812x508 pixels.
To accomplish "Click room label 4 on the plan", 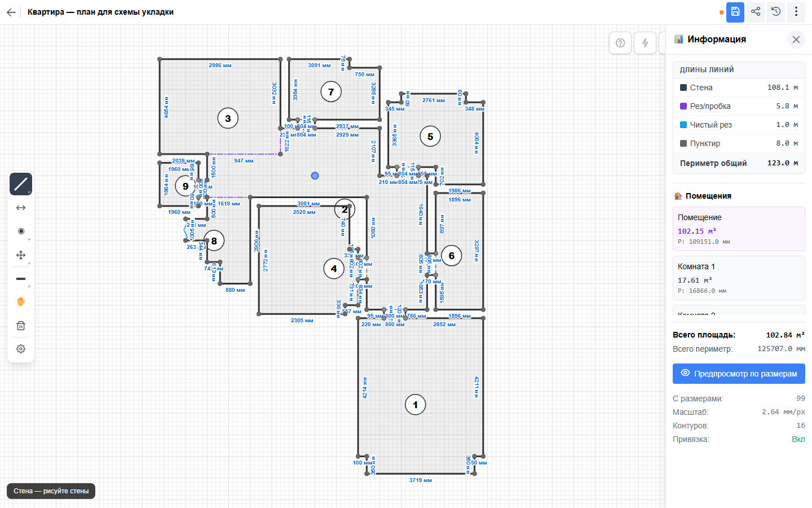I will 334,269.
